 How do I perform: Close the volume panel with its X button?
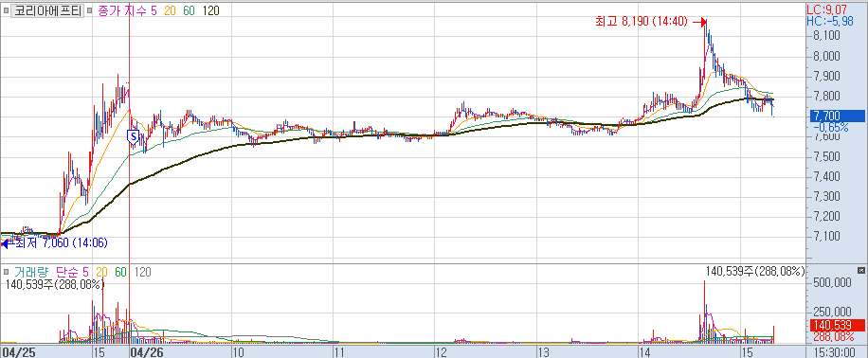[x=860, y=271]
